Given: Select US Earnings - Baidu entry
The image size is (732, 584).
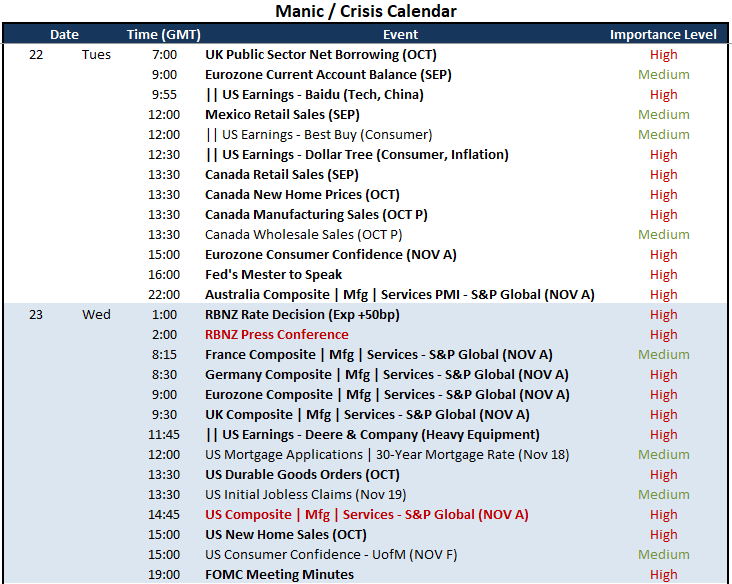Looking at the screenshot, I should coord(314,95).
